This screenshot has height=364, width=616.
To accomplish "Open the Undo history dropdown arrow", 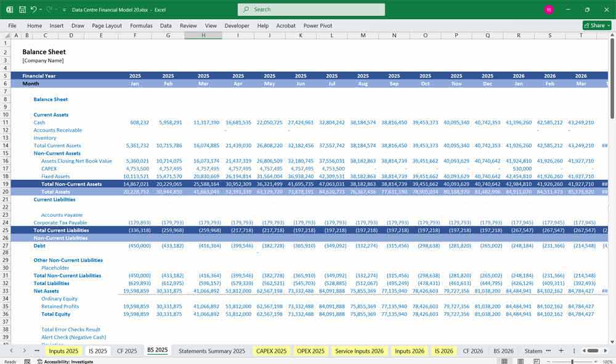I will [x=41, y=9].
